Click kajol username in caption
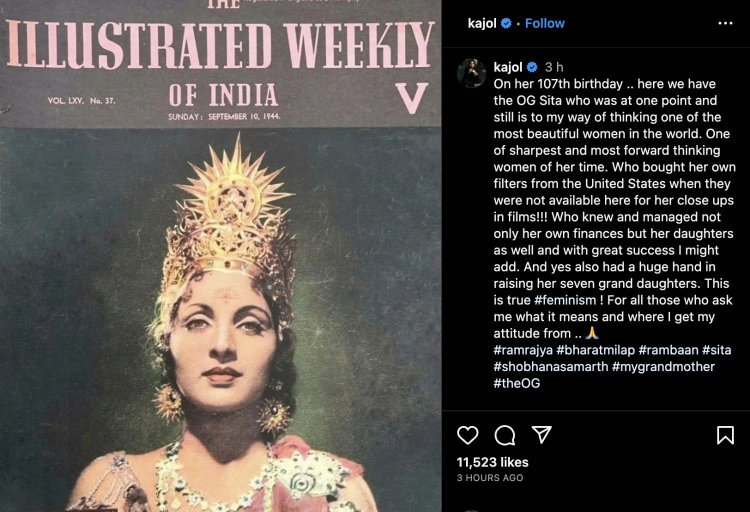Viewport: 750px width, 512px height. (x=510, y=66)
